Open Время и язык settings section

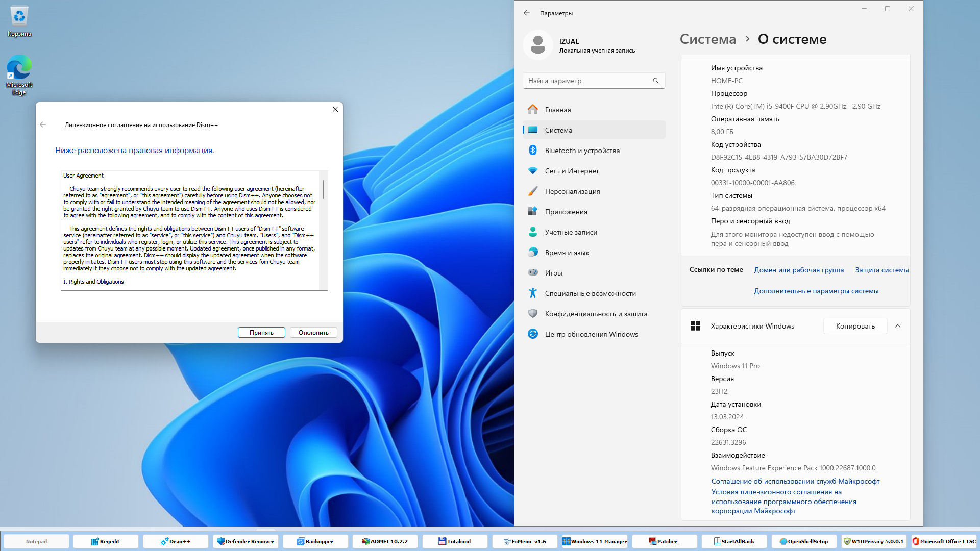[x=594, y=253]
